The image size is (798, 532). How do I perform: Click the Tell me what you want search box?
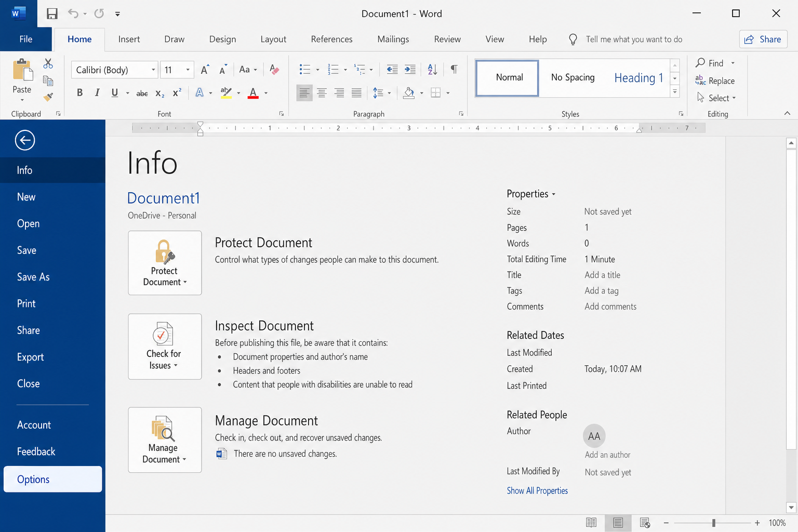click(634, 39)
